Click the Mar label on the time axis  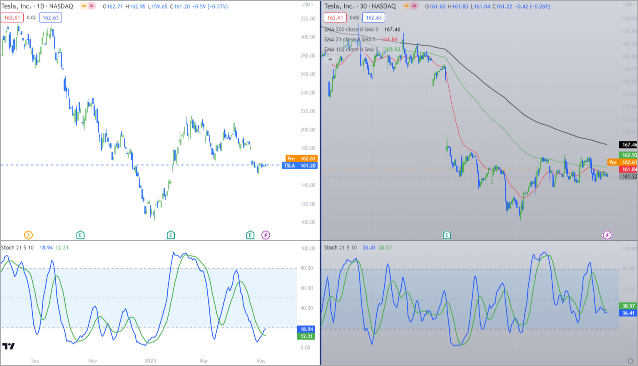(x=203, y=361)
